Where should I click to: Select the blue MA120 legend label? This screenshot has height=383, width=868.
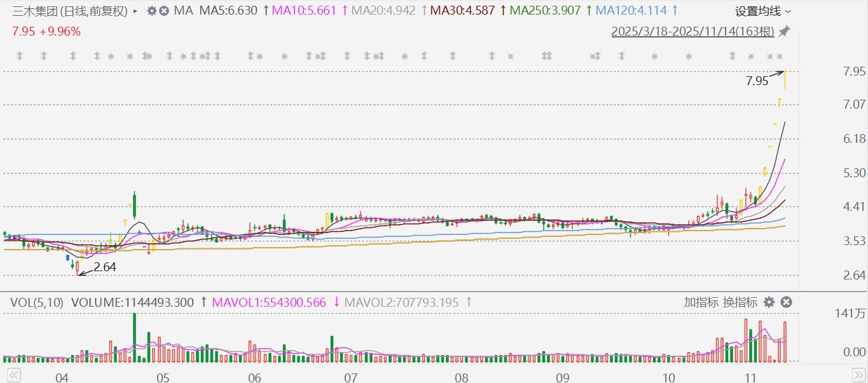(x=625, y=11)
